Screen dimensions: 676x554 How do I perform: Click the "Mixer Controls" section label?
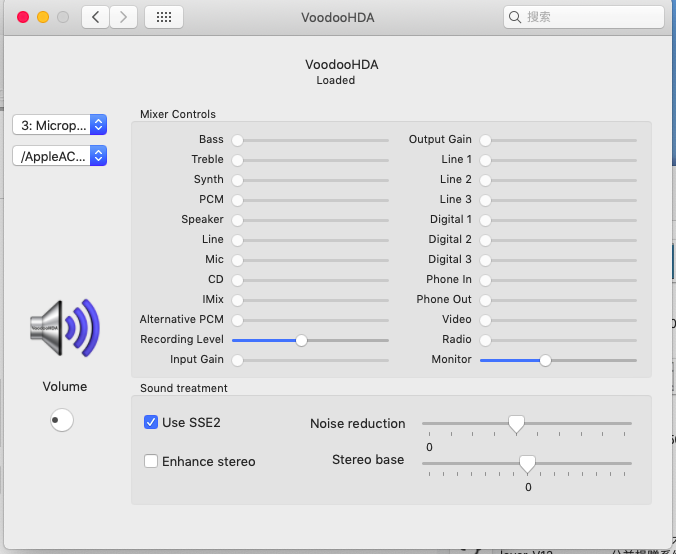click(x=178, y=114)
